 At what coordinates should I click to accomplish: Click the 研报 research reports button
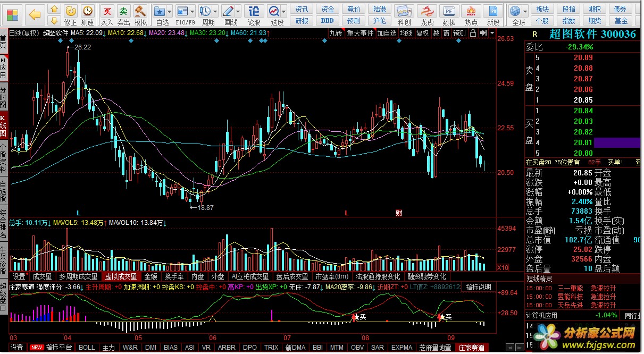[x=302, y=21]
